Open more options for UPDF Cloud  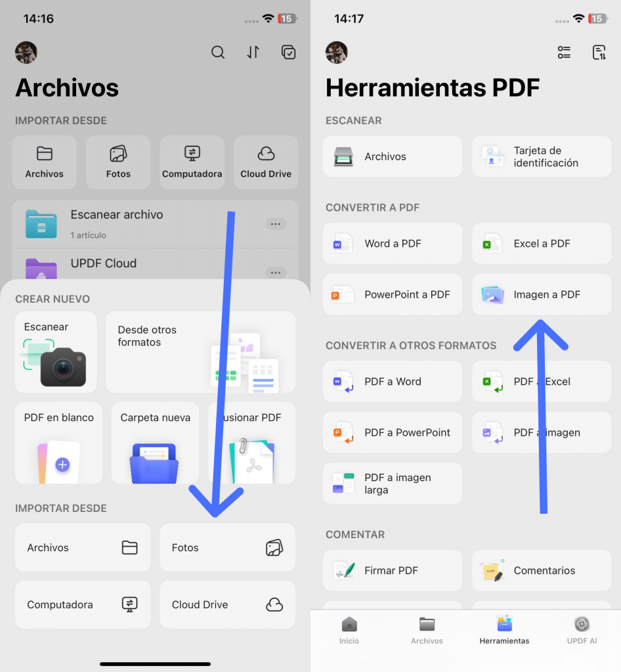coord(276,272)
